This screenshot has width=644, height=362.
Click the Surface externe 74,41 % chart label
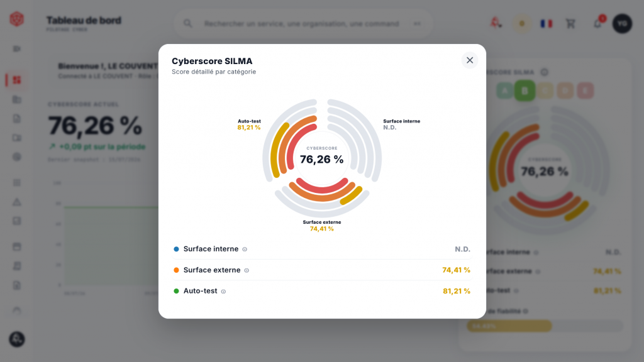point(321,226)
